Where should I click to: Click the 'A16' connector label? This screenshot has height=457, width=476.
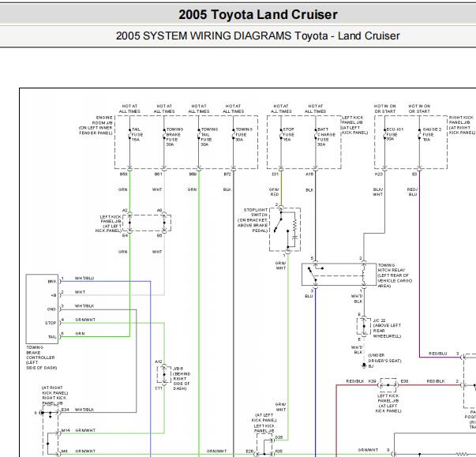(309, 174)
